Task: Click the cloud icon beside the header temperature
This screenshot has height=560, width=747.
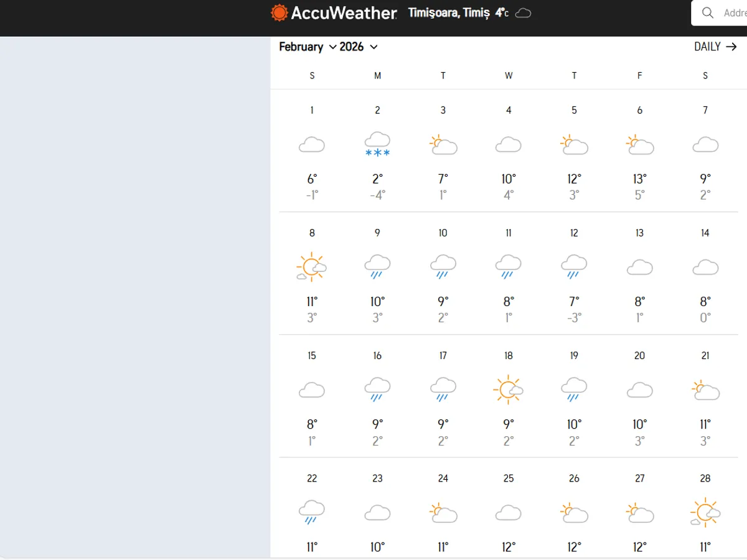Action: [x=523, y=12]
